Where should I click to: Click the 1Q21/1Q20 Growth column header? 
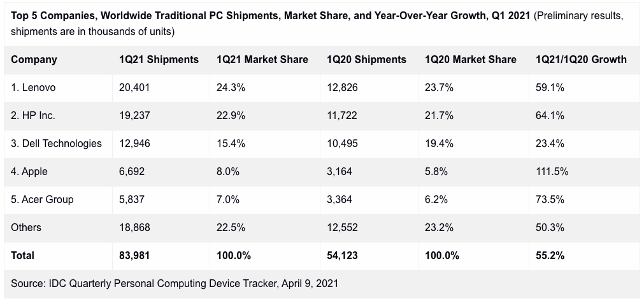581,60
